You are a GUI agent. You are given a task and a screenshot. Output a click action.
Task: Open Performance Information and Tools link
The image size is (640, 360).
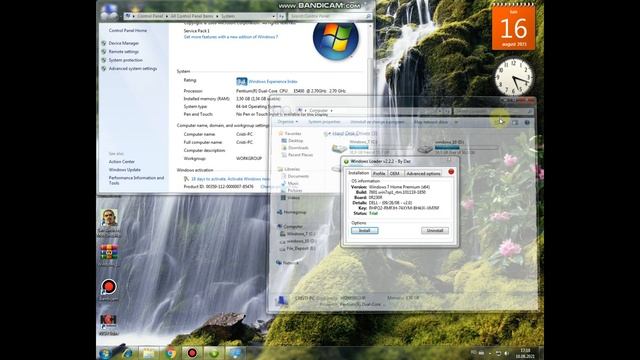(136, 180)
